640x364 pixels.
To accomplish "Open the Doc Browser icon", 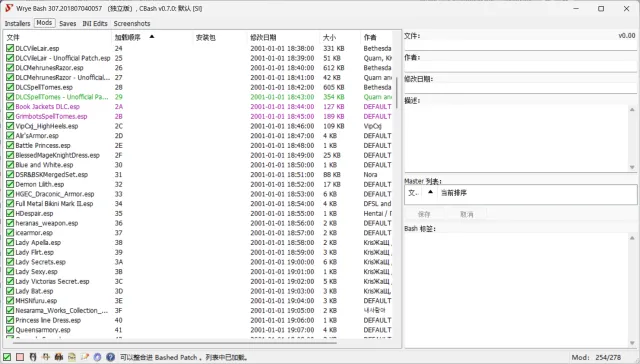I will tap(71, 357).
